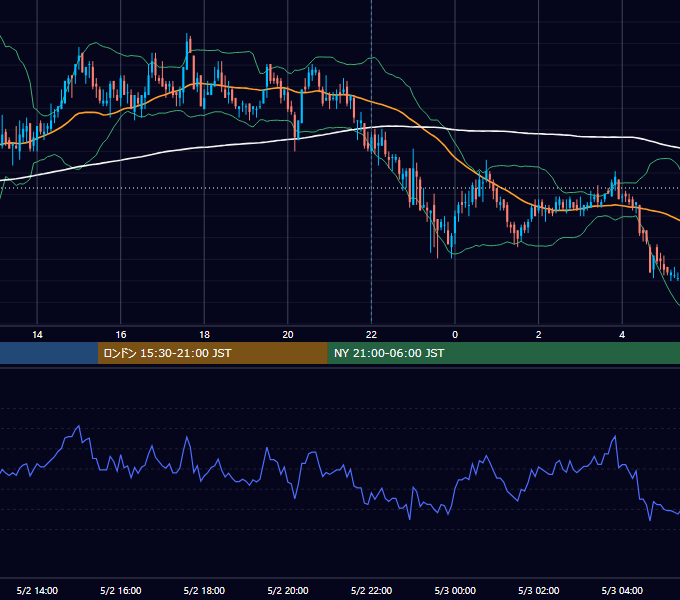The height and width of the screenshot is (600, 680).
Task: Click the hour label 18 on the time axis
Action: [x=204, y=335]
